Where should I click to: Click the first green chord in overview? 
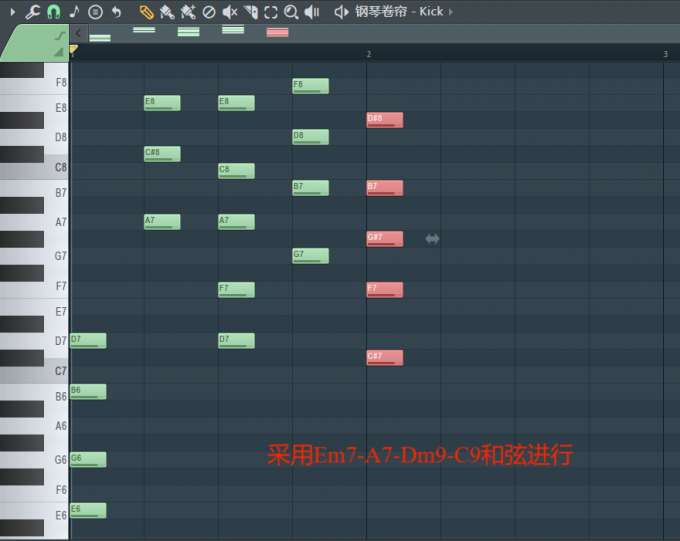pyautogui.click(x=100, y=38)
